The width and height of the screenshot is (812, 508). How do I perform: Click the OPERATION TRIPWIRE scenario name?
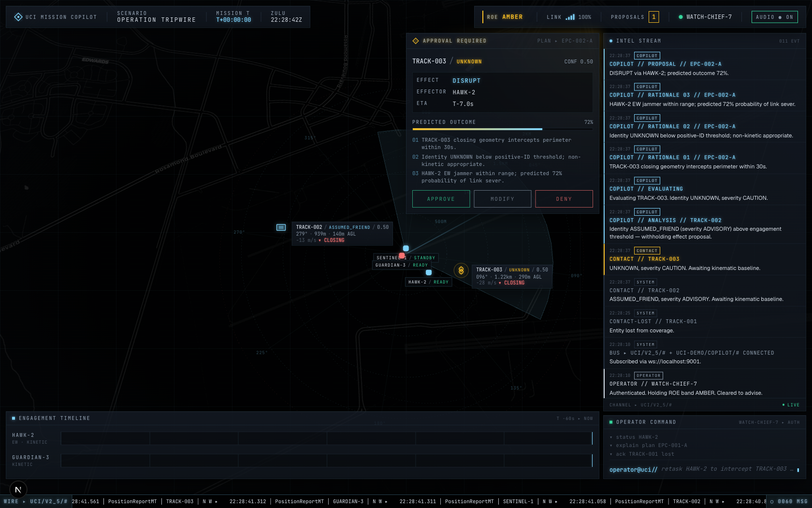tap(157, 20)
